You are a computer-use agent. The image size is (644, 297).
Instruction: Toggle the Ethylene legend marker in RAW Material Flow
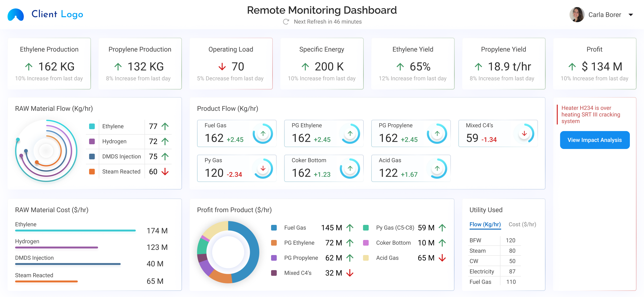(x=92, y=126)
